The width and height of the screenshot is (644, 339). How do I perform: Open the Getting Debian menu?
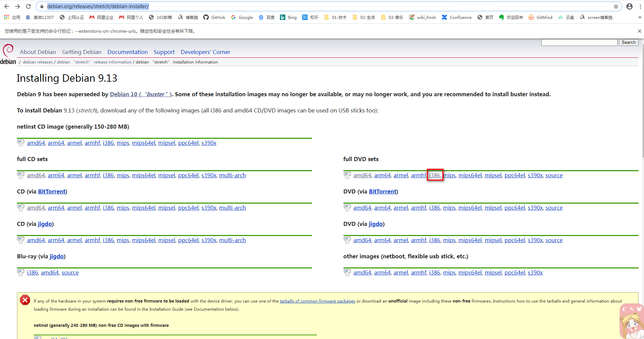[x=82, y=52]
